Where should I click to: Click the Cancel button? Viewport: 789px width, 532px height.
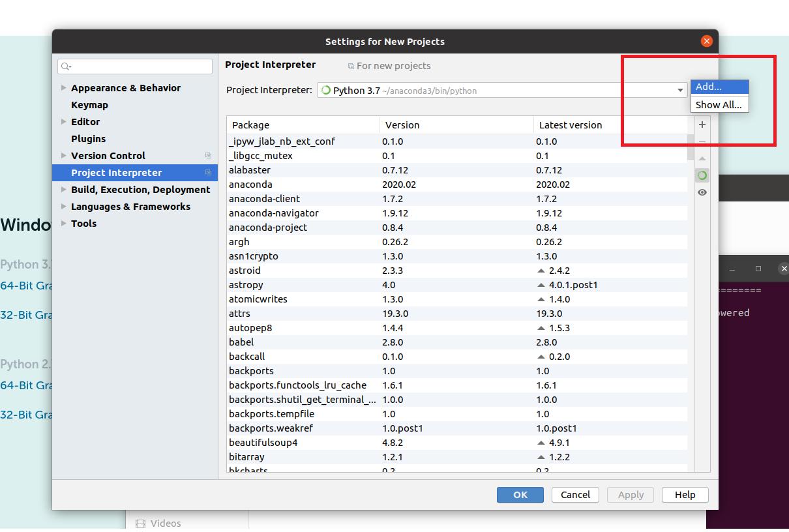[575, 495]
